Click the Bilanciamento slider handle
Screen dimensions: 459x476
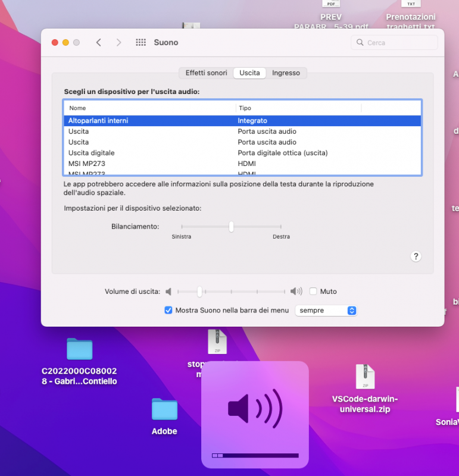click(231, 227)
